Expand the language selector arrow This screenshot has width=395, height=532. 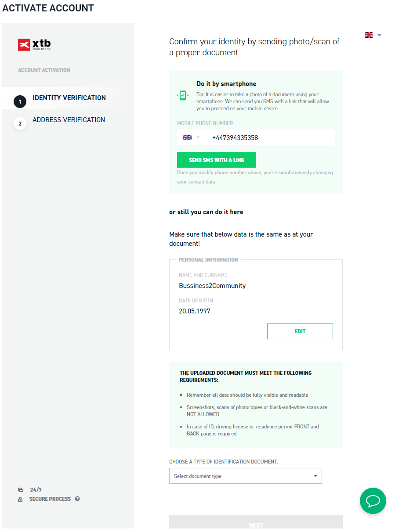(380, 35)
